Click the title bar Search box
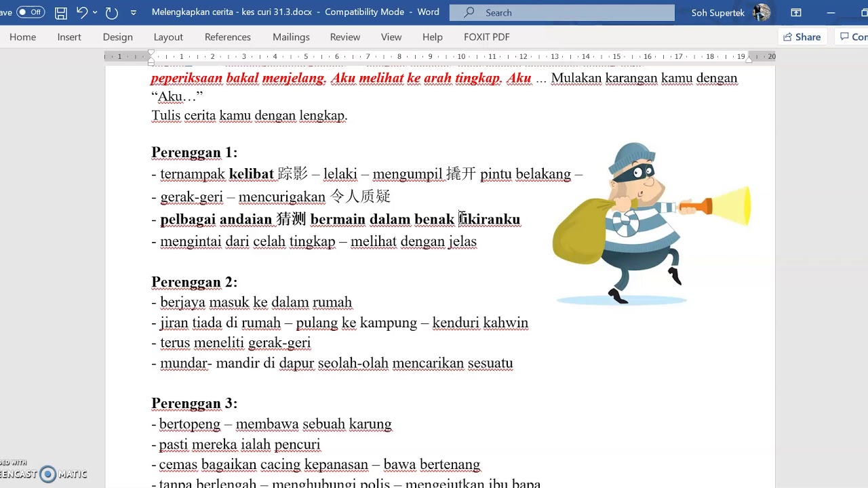The height and width of the screenshot is (488, 868). coord(561,12)
